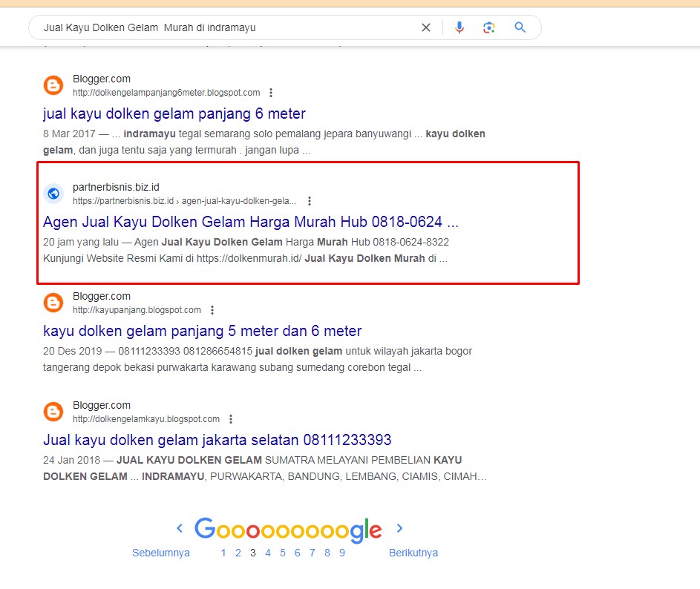Click the snippet date '20 Des 2019'
Screen dimensions: 700x589
(x=73, y=351)
